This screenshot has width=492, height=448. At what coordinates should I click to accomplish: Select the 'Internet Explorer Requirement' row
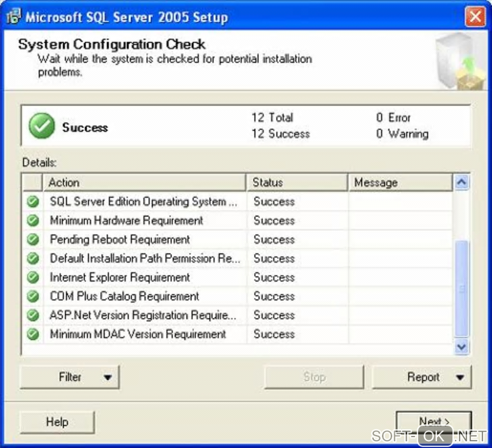[x=238, y=277]
